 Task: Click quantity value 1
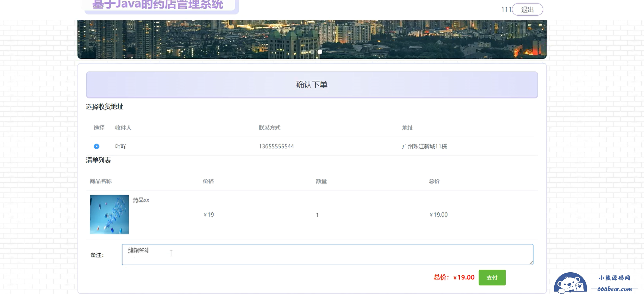tap(317, 215)
